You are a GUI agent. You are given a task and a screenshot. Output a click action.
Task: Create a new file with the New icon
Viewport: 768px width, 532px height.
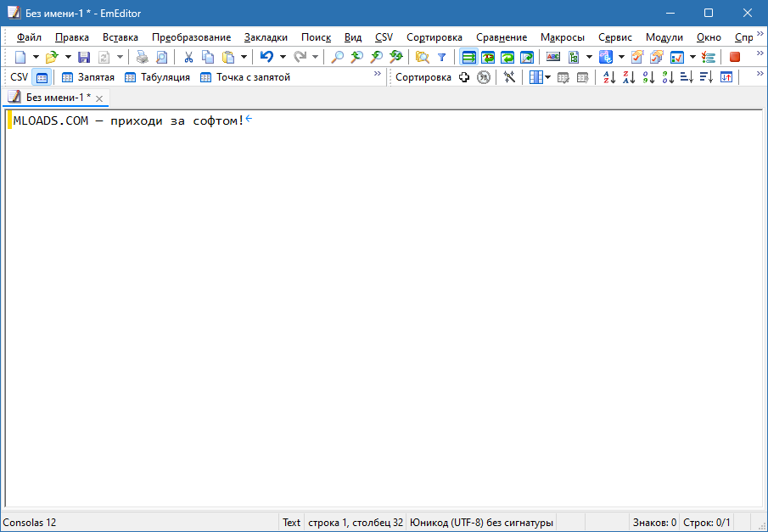coord(20,58)
